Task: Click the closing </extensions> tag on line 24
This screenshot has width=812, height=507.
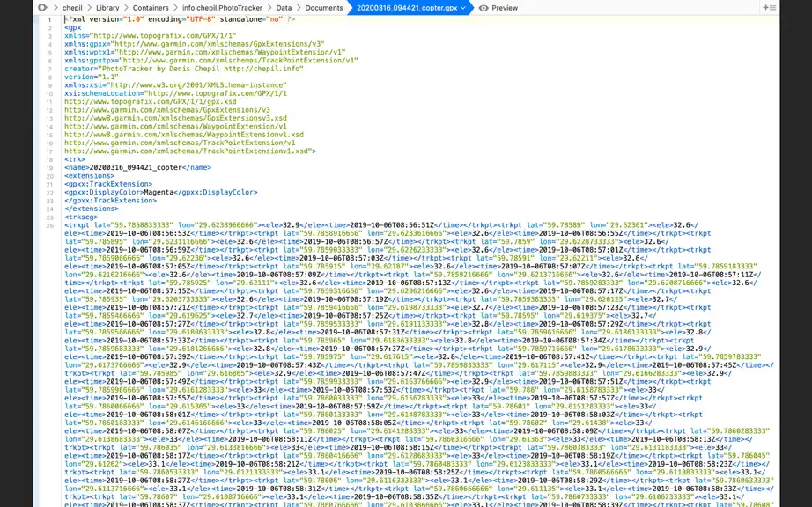Action: (x=92, y=209)
